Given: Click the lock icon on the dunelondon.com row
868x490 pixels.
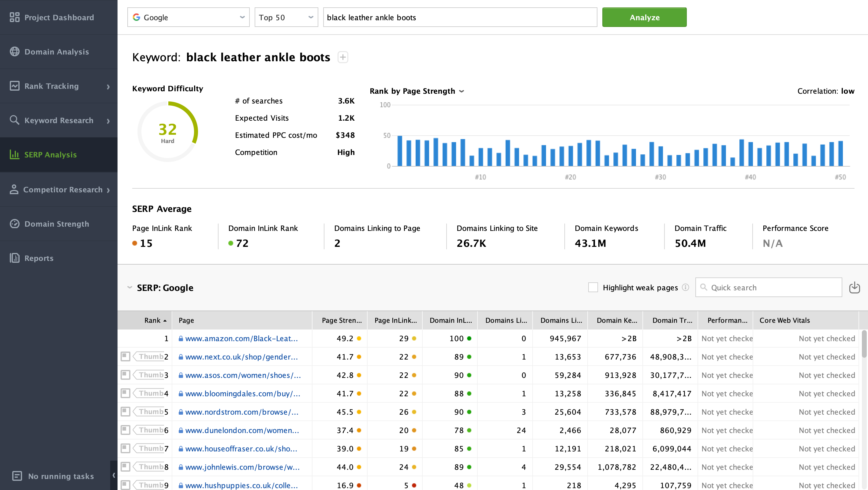Looking at the screenshot, I should 181,430.
